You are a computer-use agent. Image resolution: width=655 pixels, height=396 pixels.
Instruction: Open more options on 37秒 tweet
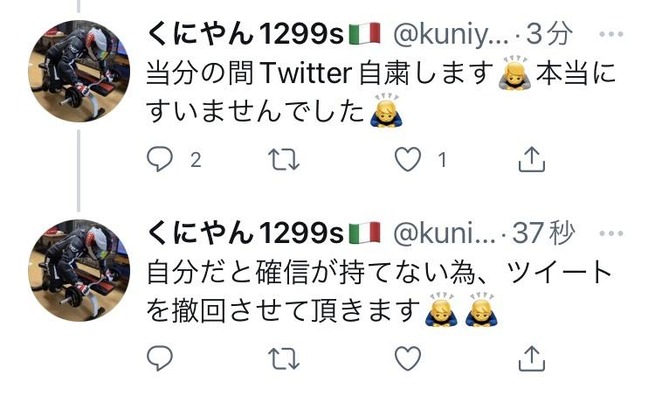pyautogui.click(x=611, y=234)
